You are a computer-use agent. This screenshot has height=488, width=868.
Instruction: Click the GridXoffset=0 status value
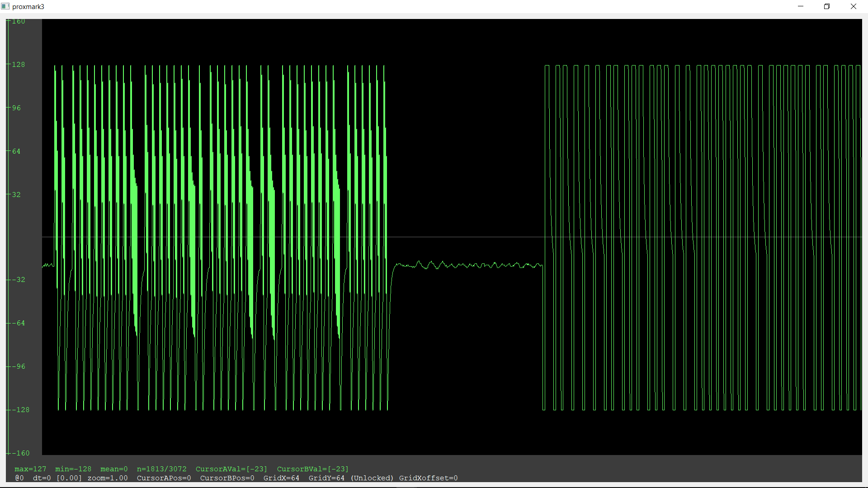coord(428,478)
